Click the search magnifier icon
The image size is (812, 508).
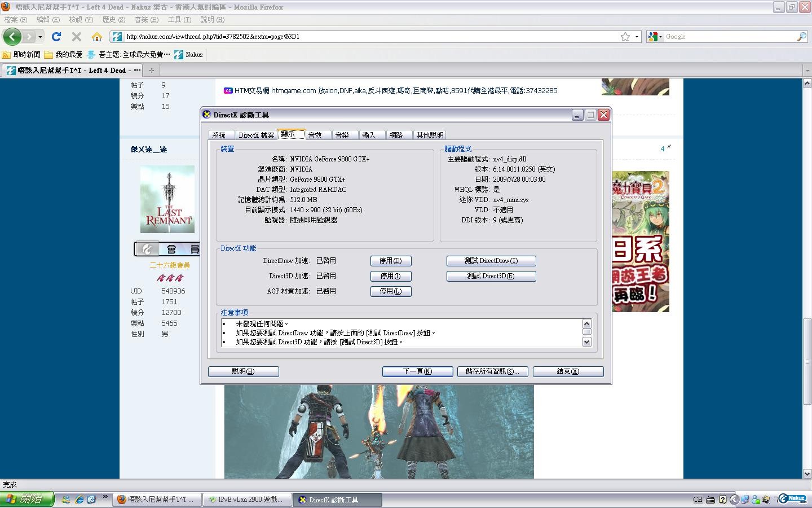tap(801, 37)
